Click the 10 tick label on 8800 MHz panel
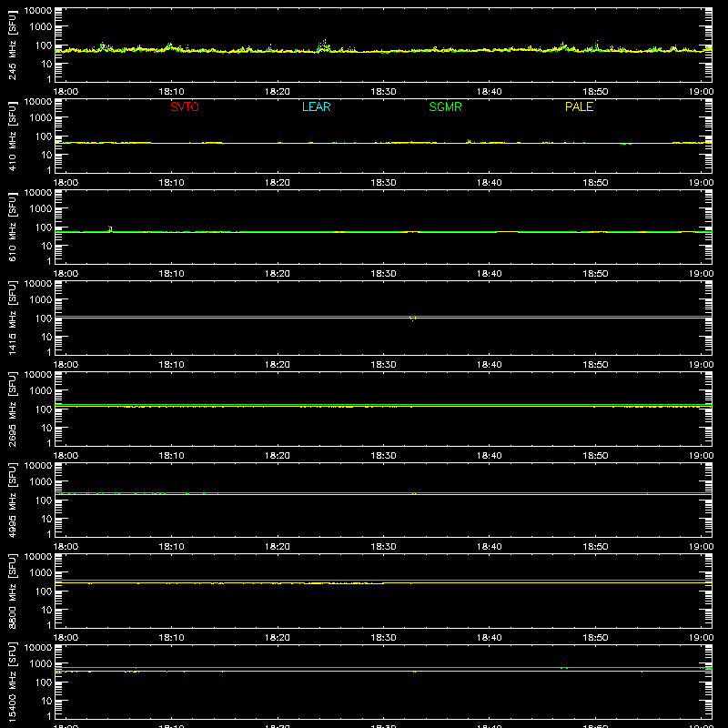Viewport: 728px width, 728px height. coord(46,610)
